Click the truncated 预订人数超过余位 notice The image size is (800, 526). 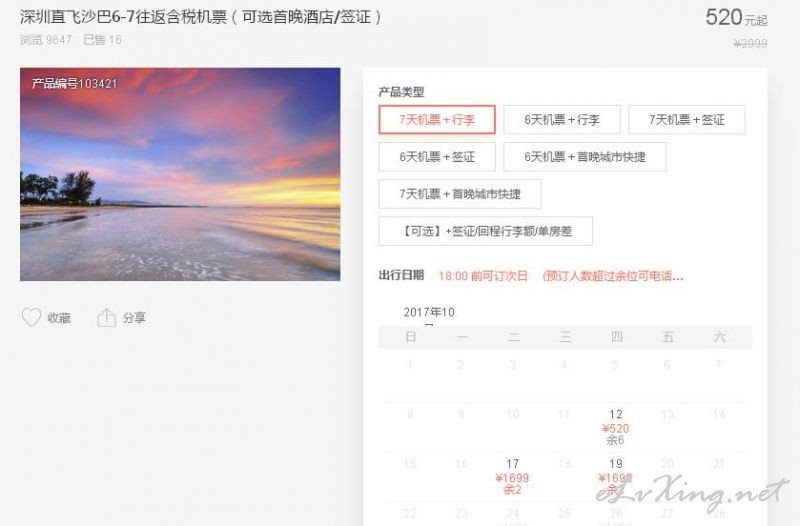613,276
